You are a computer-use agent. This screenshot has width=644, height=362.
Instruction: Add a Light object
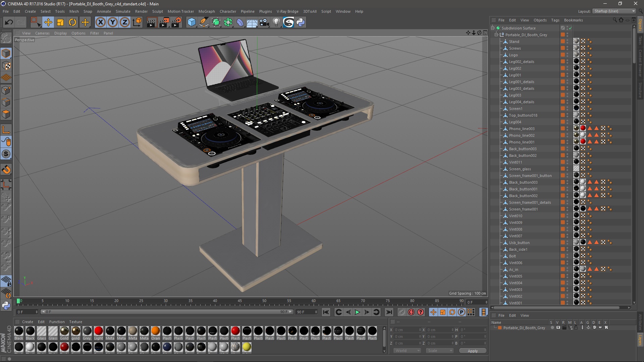coord(276,22)
